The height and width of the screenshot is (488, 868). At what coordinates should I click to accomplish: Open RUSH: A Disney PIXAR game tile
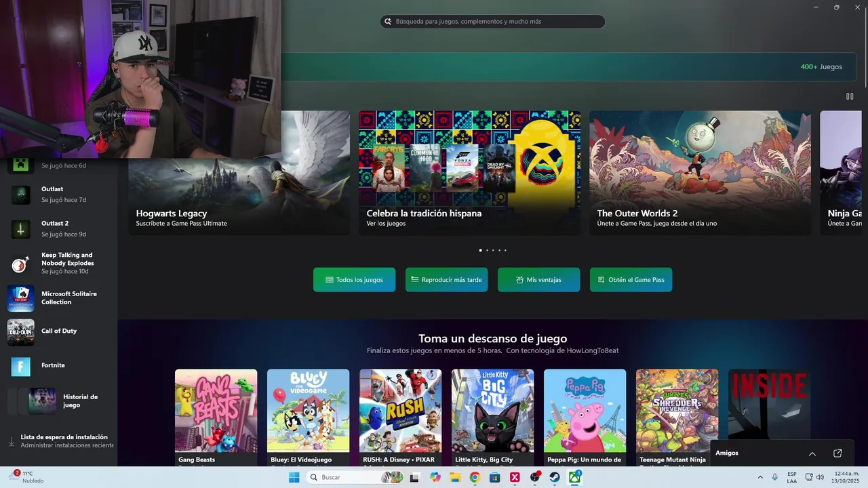[x=400, y=418]
